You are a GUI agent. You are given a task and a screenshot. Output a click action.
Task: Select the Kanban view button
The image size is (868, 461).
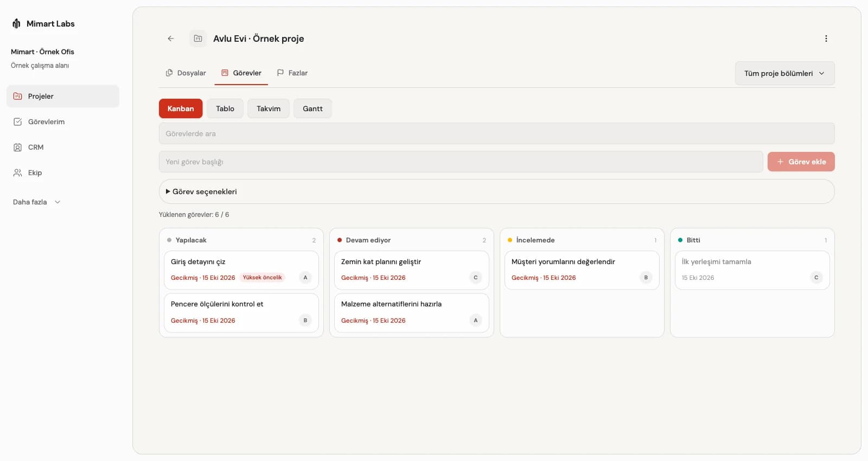pos(181,108)
